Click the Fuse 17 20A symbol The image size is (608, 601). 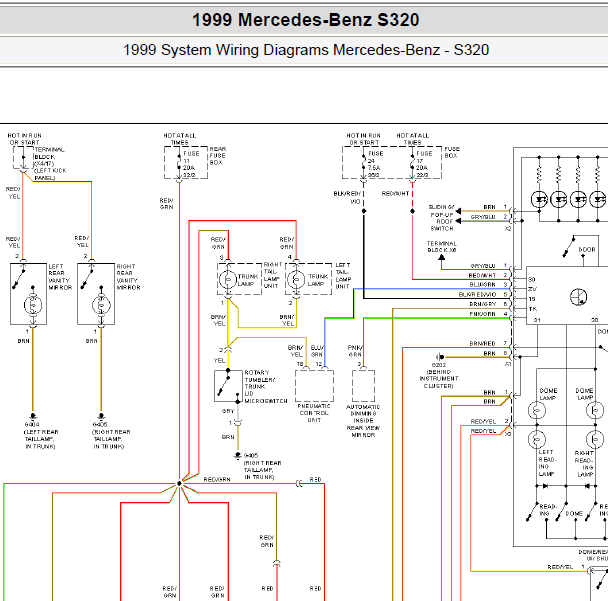pos(412,162)
